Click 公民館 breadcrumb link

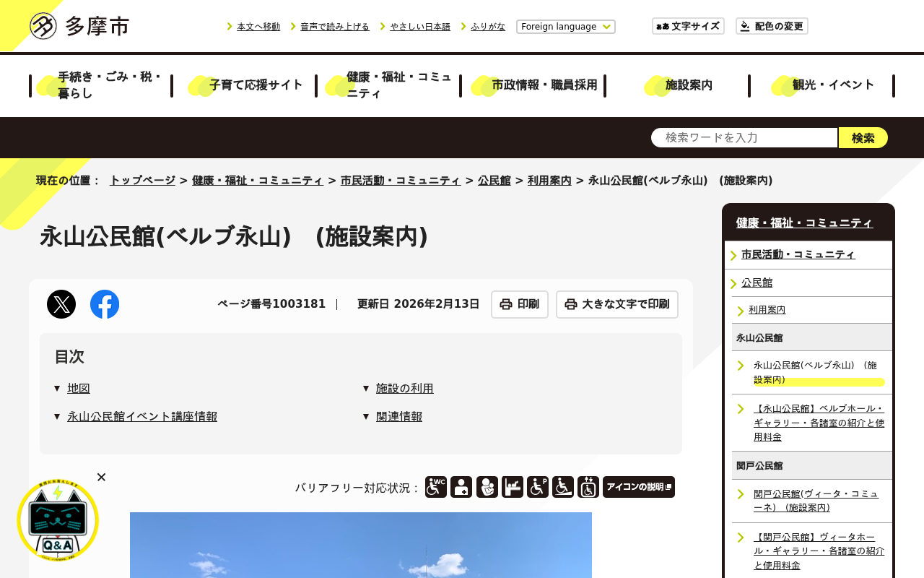point(494,181)
